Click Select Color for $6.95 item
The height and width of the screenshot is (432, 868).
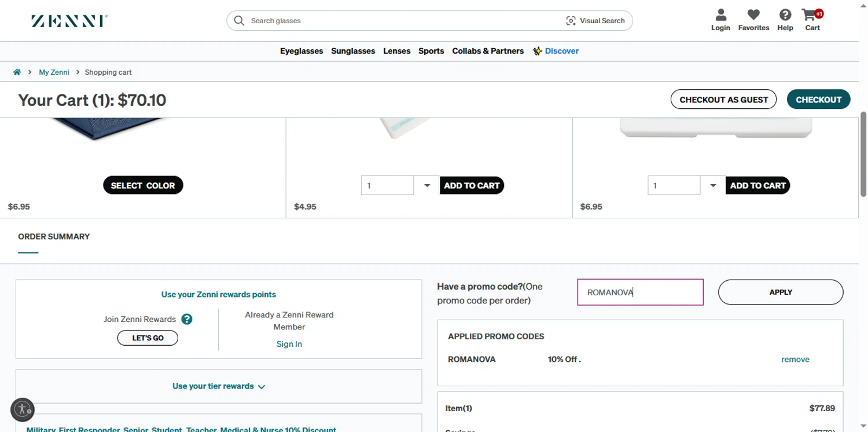point(143,185)
